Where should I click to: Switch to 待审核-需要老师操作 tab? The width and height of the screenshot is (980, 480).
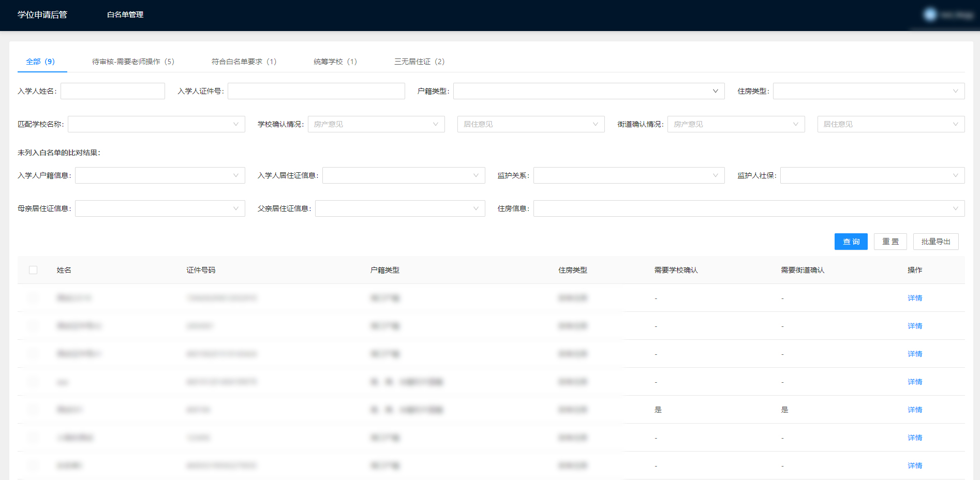(x=133, y=62)
